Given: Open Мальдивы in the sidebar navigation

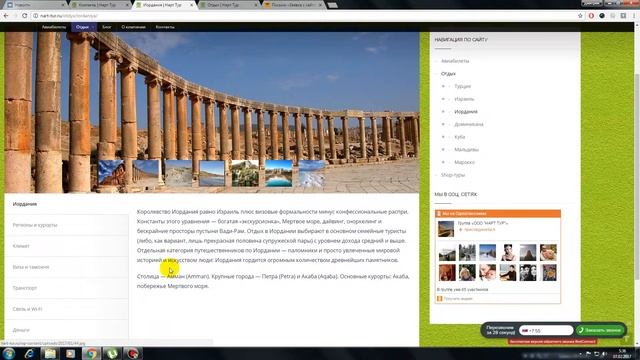Looking at the screenshot, I should (x=467, y=149).
